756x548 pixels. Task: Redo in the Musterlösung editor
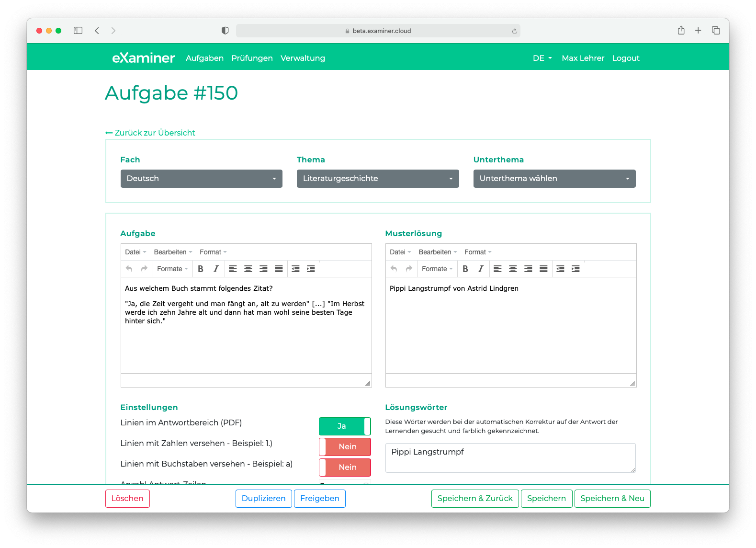409,269
